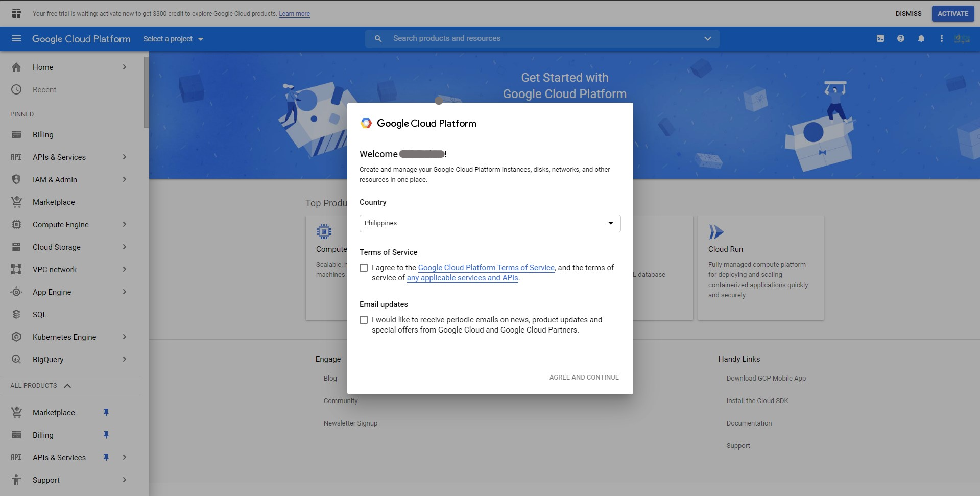Activate Cloud Shell terminal icon
Image resolution: width=980 pixels, height=496 pixels.
point(880,39)
